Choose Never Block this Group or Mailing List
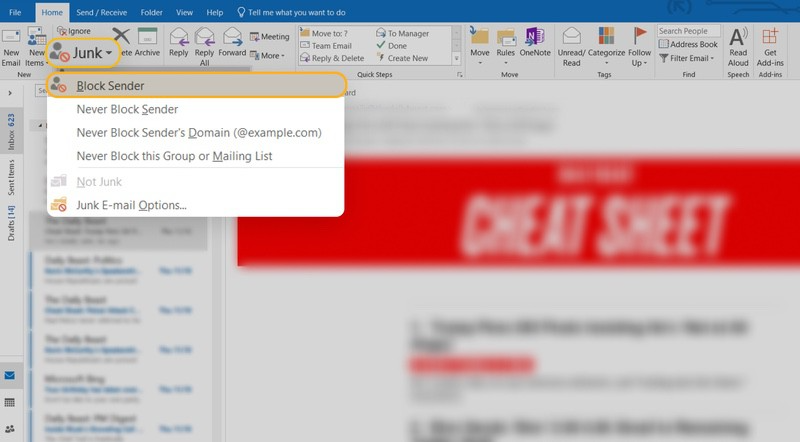 195,156
